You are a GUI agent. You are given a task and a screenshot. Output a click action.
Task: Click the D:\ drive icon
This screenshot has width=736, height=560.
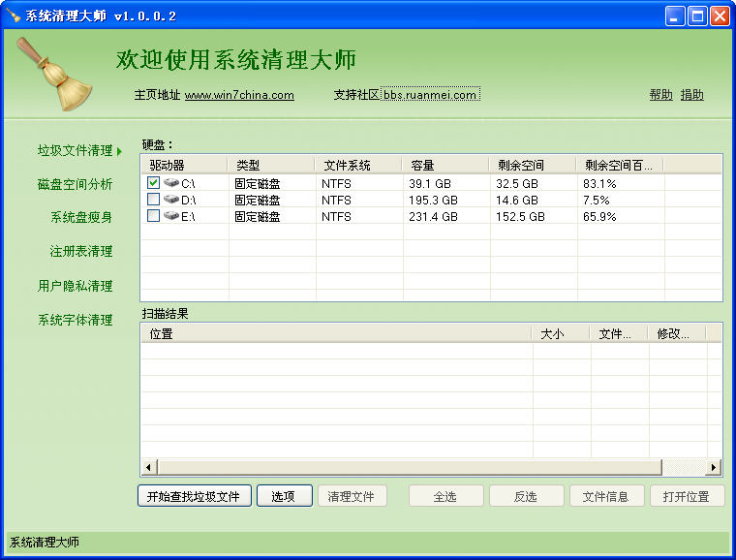coord(170,200)
